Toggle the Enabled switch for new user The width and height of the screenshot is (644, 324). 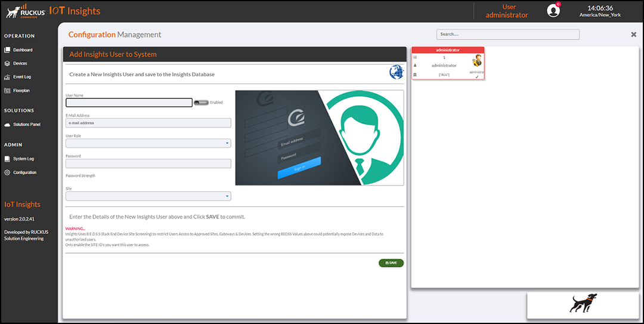(202, 103)
